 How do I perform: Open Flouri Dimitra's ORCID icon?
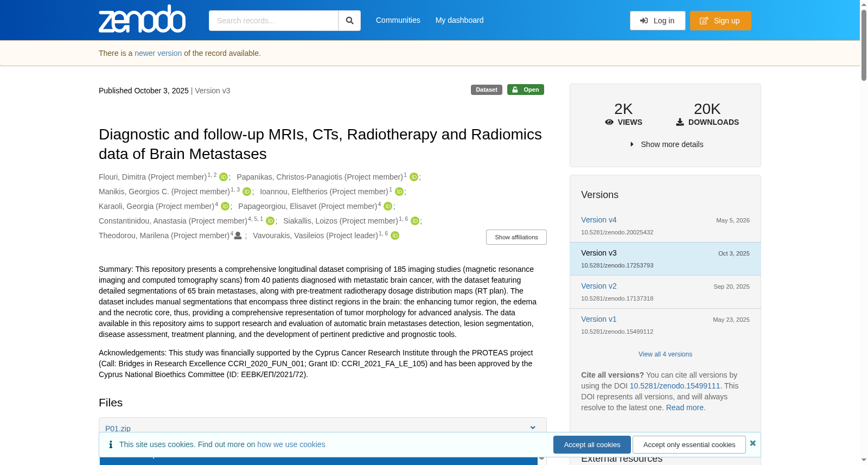[x=224, y=177]
